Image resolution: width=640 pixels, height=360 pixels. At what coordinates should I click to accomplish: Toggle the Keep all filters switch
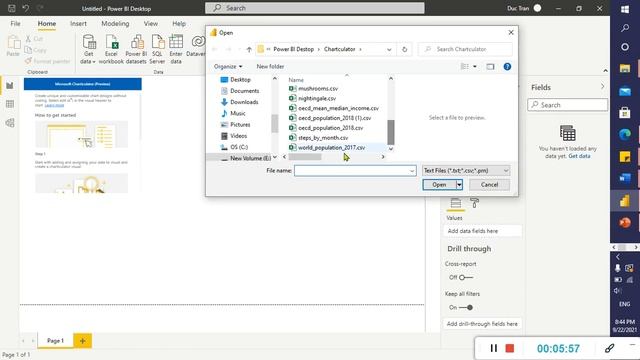click(x=466, y=308)
